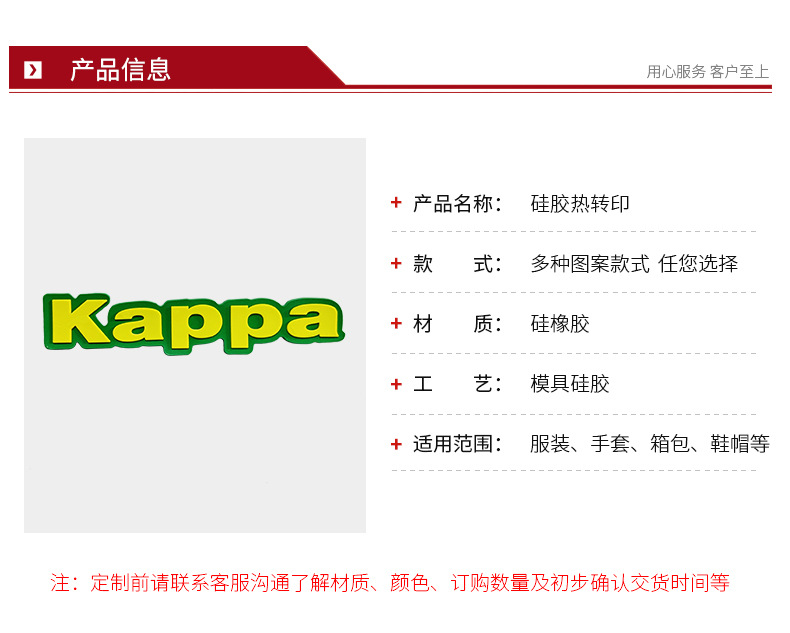Click the red plus beside 材质
The height and width of the screenshot is (633, 790).
[x=396, y=323]
